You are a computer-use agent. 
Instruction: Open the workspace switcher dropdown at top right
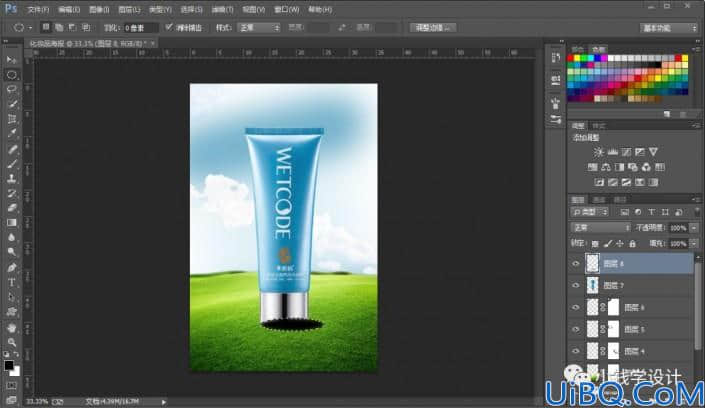click(669, 28)
